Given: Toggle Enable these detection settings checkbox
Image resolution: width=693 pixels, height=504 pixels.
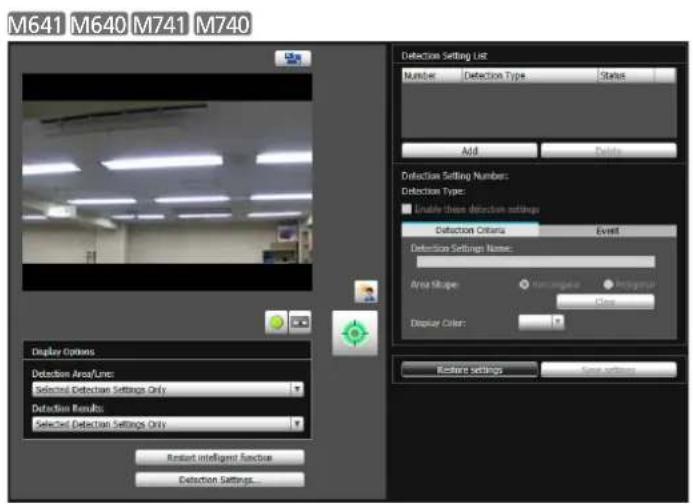Looking at the screenshot, I should [x=407, y=209].
